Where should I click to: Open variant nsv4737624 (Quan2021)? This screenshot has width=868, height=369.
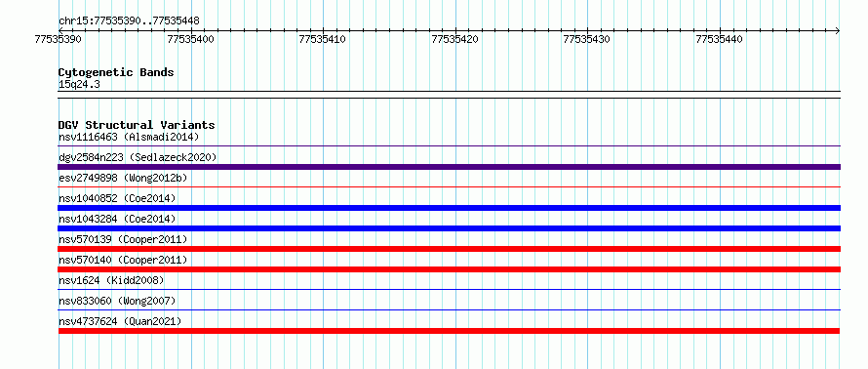pos(120,321)
